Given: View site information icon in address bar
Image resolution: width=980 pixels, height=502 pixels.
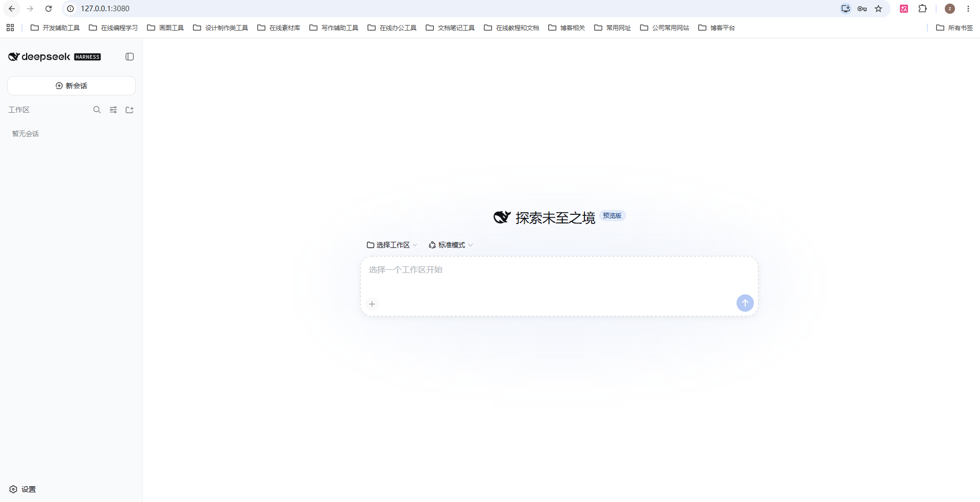Looking at the screenshot, I should click(x=70, y=9).
